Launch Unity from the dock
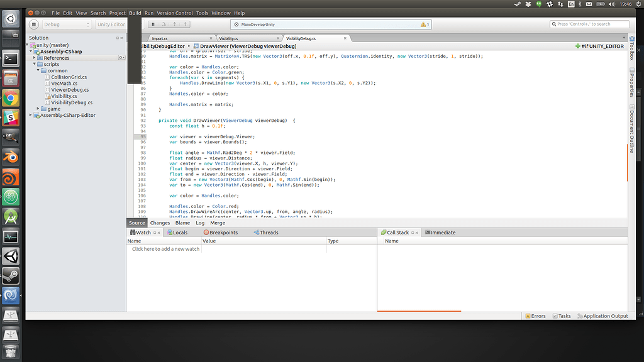Screen dimensions: 644x362 [x=11, y=256]
